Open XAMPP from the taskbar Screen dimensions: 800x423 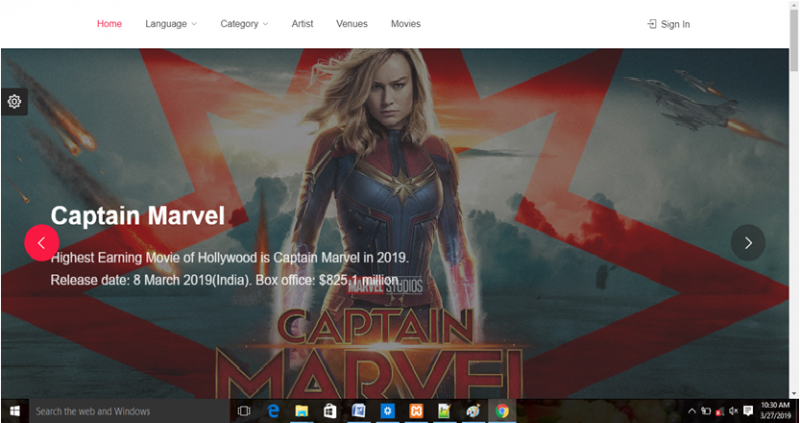tap(416, 411)
